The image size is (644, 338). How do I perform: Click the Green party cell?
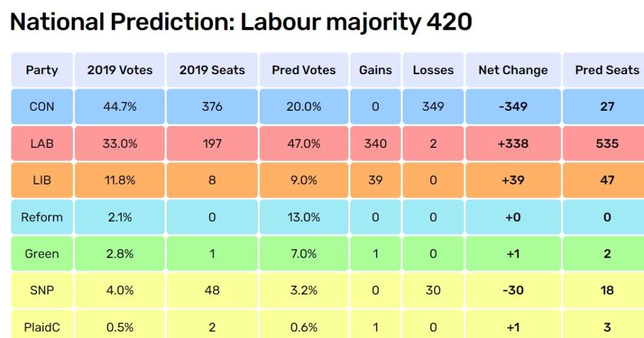[42, 254]
